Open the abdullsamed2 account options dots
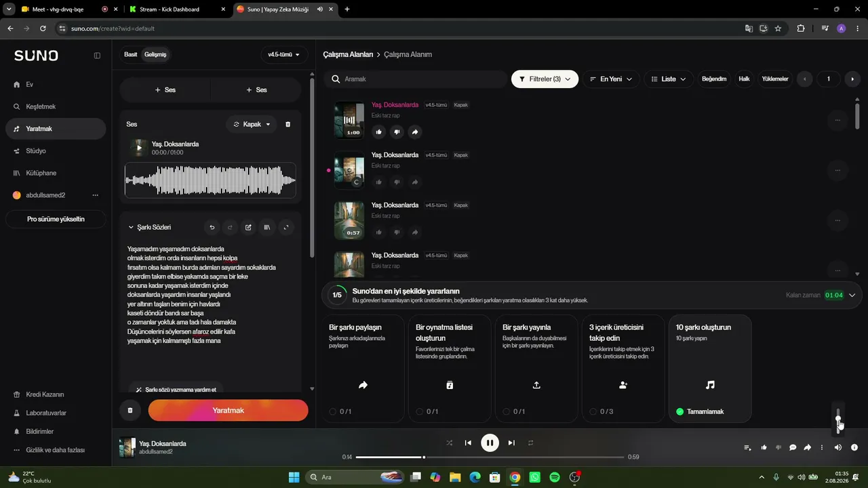The height and width of the screenshot is (488, 868). (x=96, y=195)
